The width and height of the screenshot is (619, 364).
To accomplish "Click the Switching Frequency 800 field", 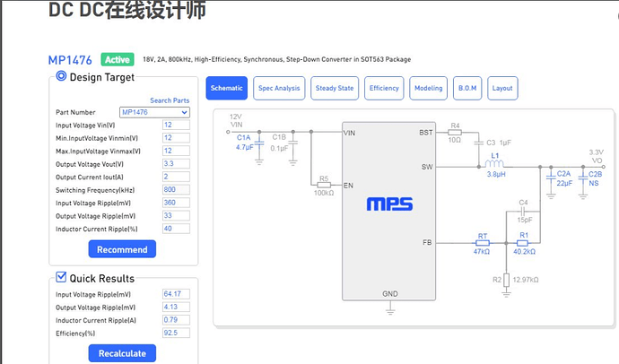I will pos(176,190).
